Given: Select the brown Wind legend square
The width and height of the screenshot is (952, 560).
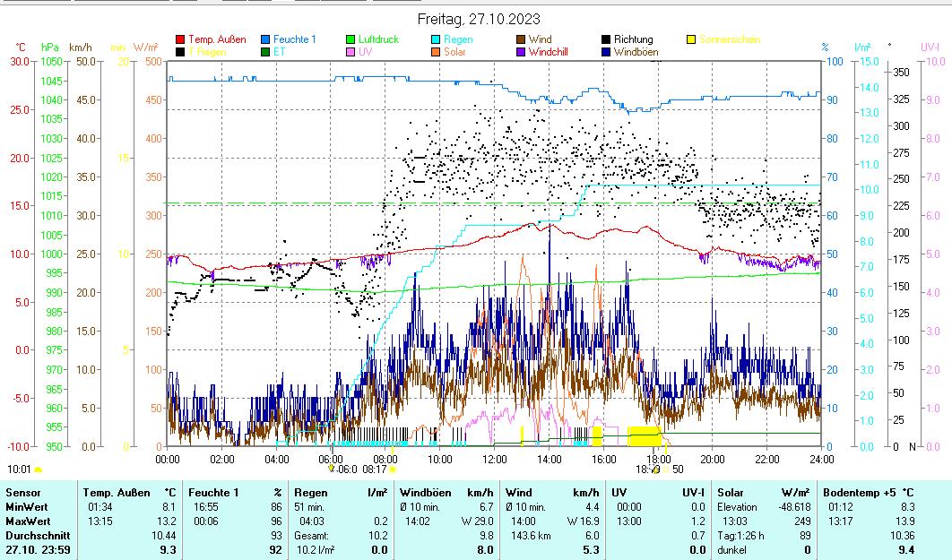Looking at the screenshot, I should (x=521, y=39).
